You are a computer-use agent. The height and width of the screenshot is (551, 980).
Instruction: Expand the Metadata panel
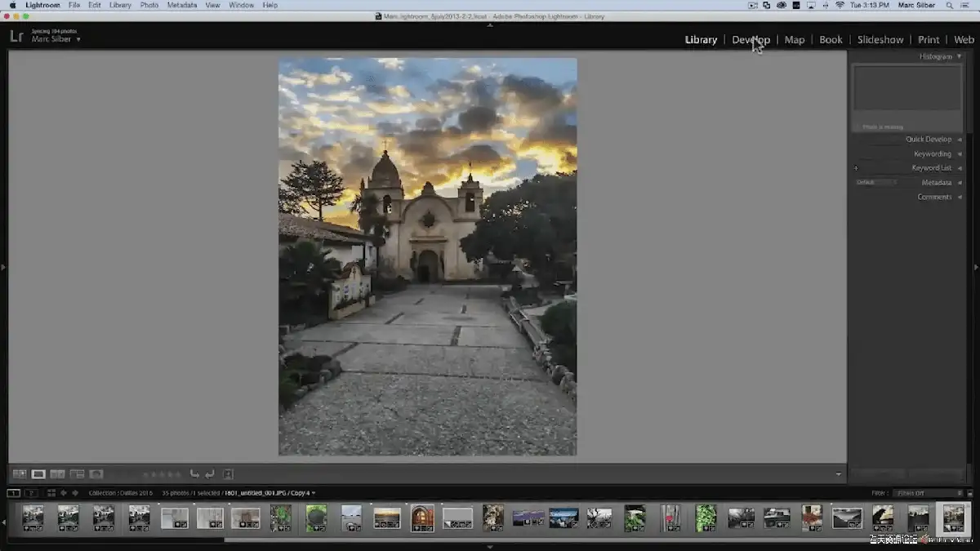960,183
